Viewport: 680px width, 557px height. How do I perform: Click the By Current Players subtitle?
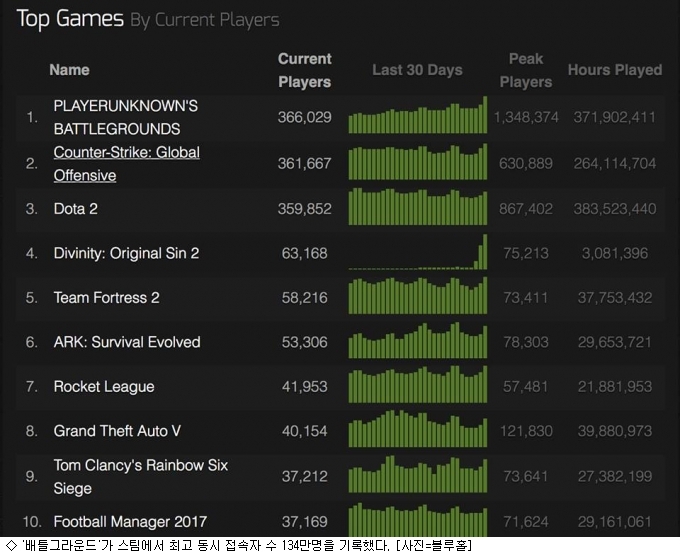[x=205, y=20]
